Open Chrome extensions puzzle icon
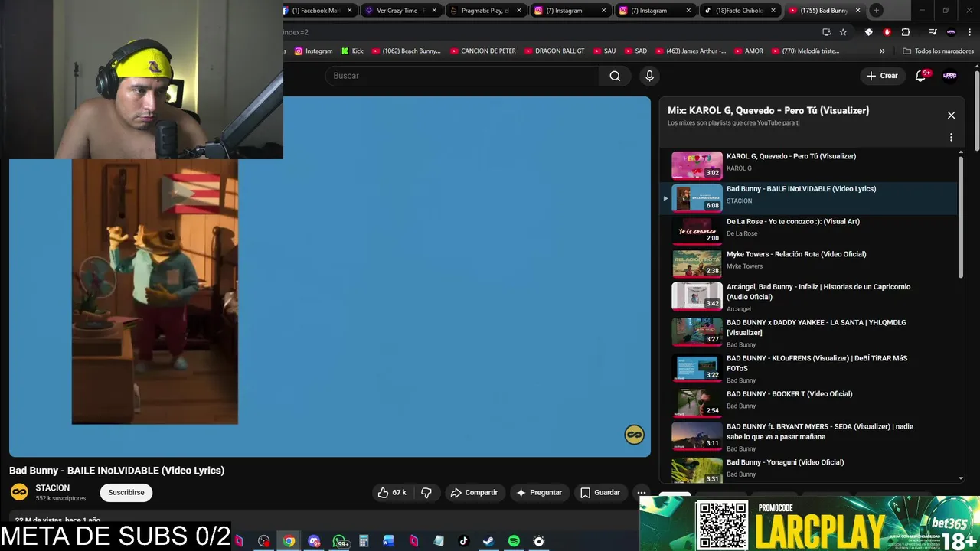Image resolution: width=980 pixels, height=551 pixels. pos(906,32)
